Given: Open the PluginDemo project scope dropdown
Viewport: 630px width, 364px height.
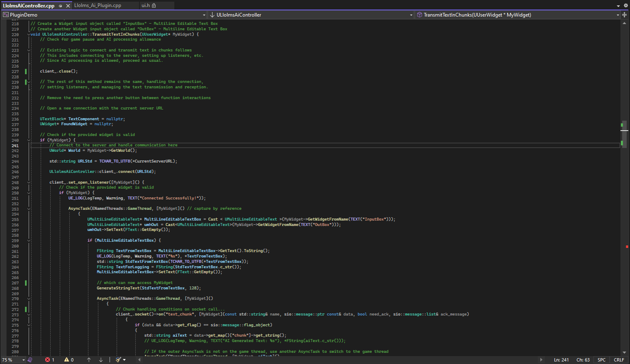Looking at the screenshot, I should click(x=204, y=15).
